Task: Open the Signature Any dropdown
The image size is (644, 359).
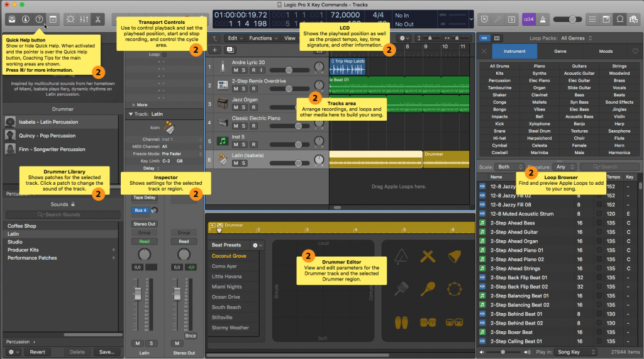Action: [x=565, y=167]
